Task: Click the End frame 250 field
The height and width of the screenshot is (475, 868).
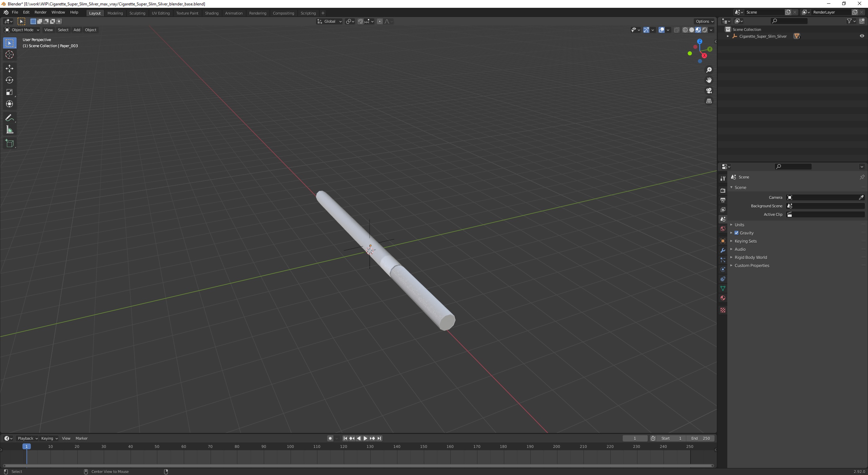Action: point(701,438)
